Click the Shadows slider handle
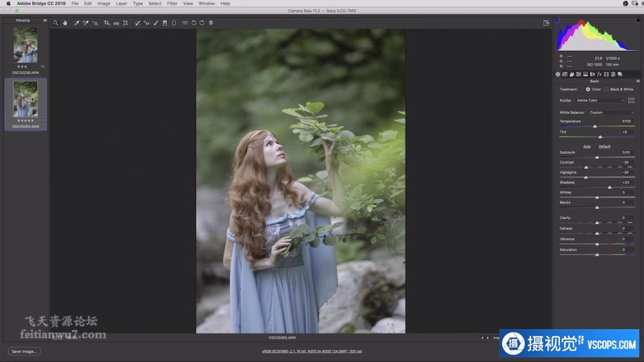 [609, 187]
